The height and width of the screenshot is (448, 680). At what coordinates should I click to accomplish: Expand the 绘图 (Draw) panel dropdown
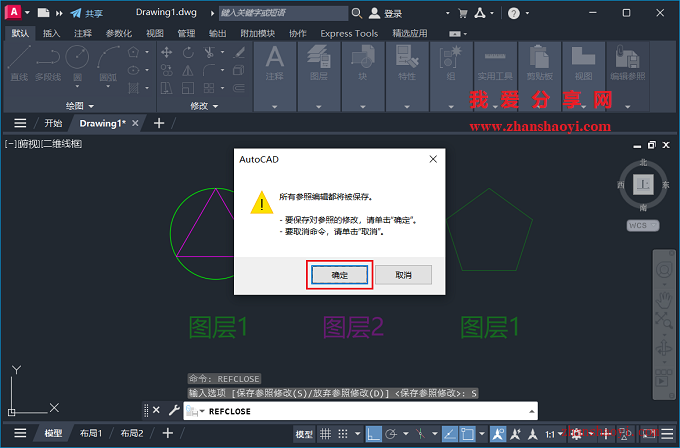[x=80, y=106]
